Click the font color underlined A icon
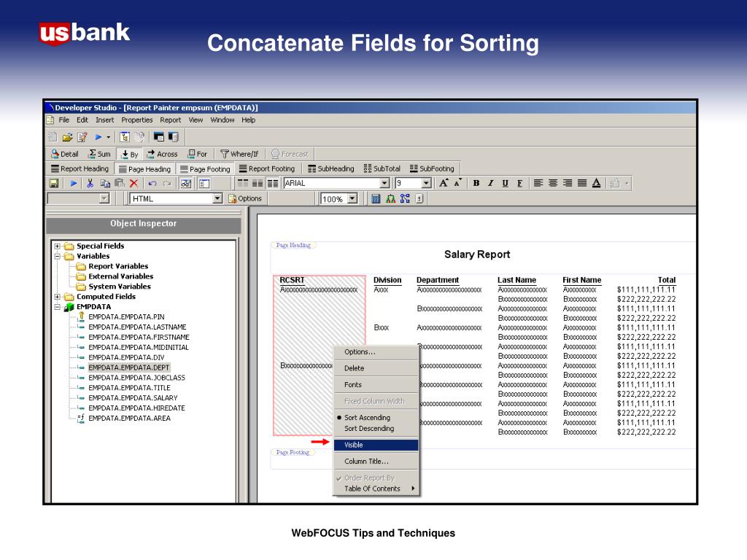747x560 pixels. click(596, 183)
